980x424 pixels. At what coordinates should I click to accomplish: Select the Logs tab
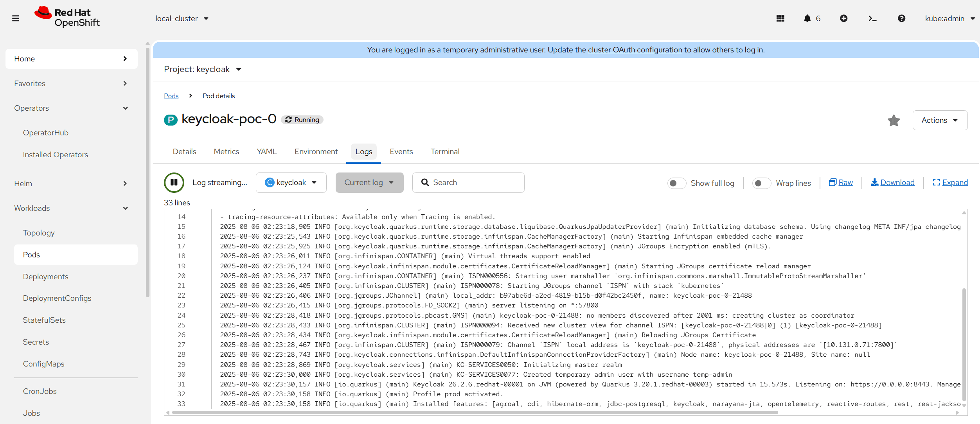point(364,151)
